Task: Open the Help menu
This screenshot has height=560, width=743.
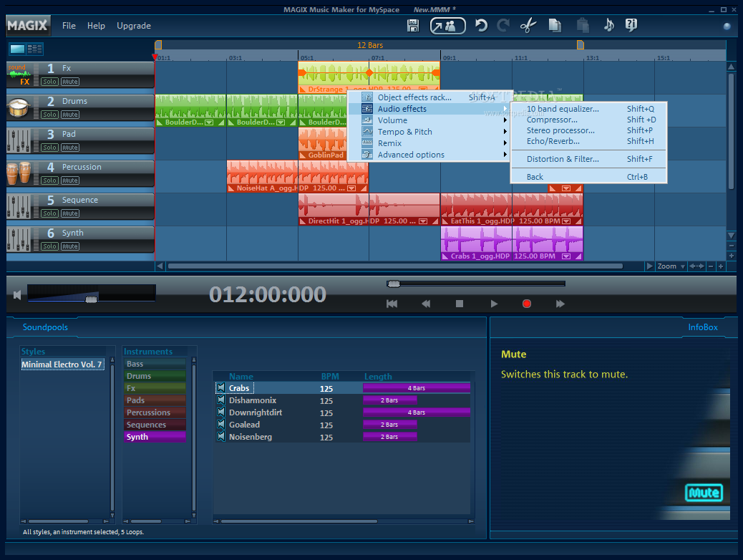Action: 96,26
